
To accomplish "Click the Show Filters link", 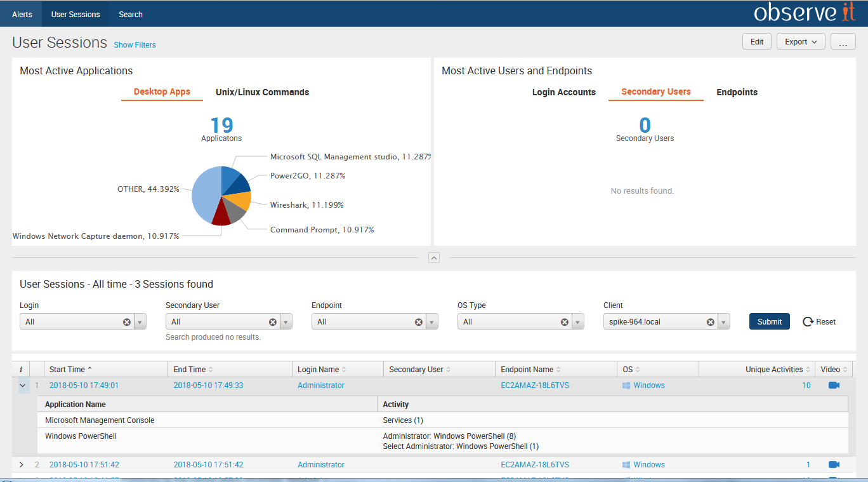I will [x=135, y=45].
